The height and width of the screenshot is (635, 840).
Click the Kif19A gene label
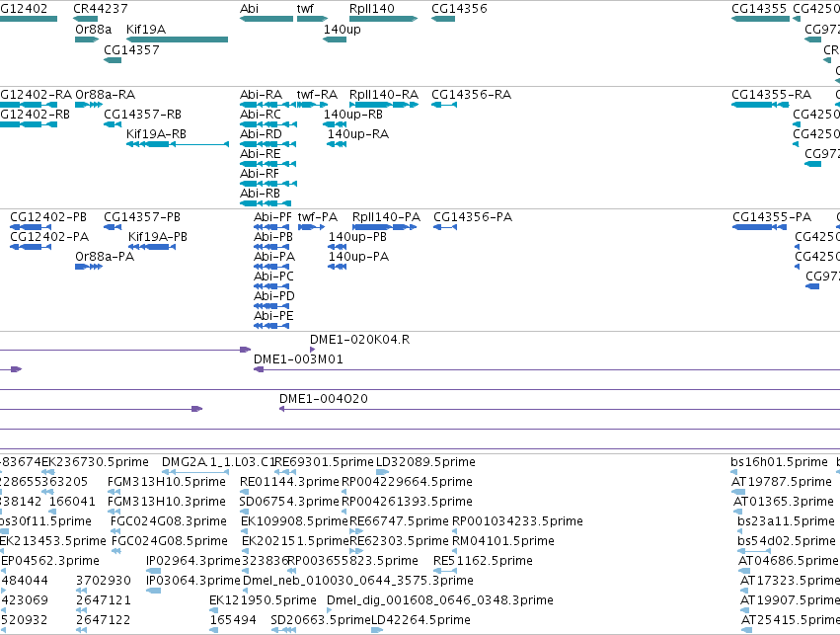146,30
